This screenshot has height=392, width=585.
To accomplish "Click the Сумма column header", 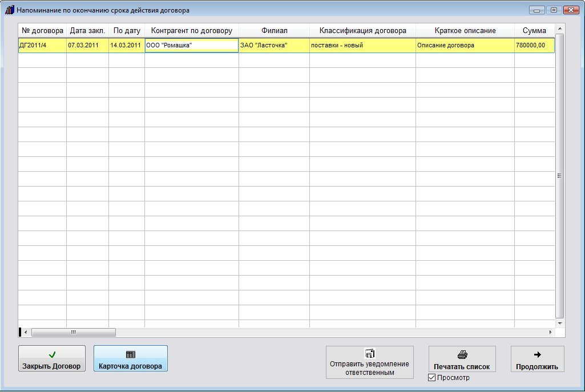I will coord(534,30).
